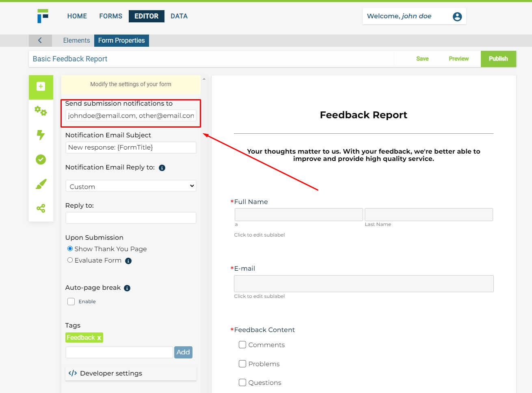This screenshot has width=532, height=393.
Task: Click the Add tag button
Action: tap(183, 352)
